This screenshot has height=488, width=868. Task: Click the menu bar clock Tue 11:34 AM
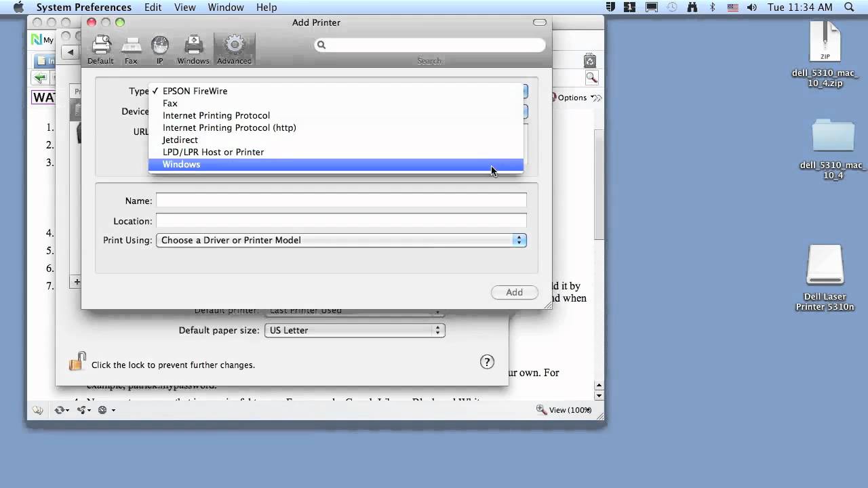coord(800,7)
